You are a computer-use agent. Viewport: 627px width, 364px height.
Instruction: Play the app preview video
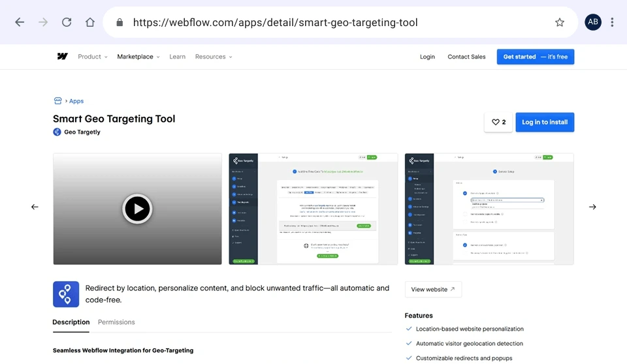pyautogui.click(x=137, y=209)
